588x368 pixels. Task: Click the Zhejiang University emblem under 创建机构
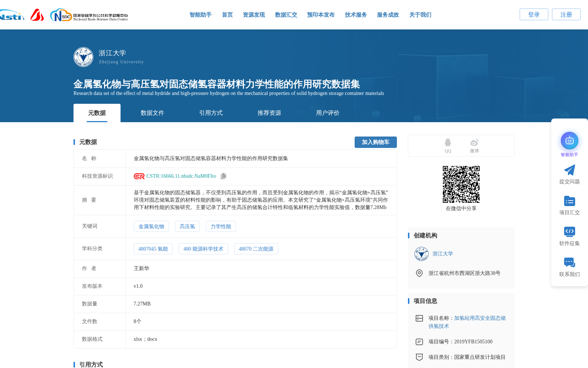pos(422,254)
